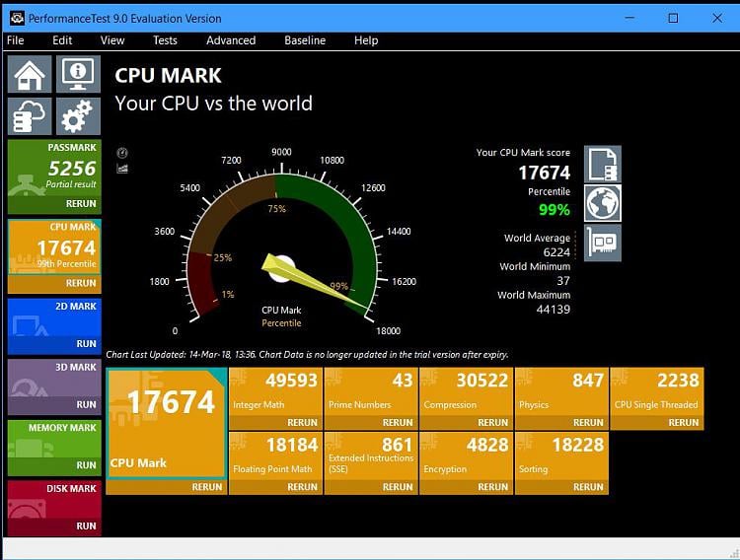The width and height of the screenshot is (740, 560).
Task: Click the World Maximum 44139 value
Action: [x=554, y=310]
